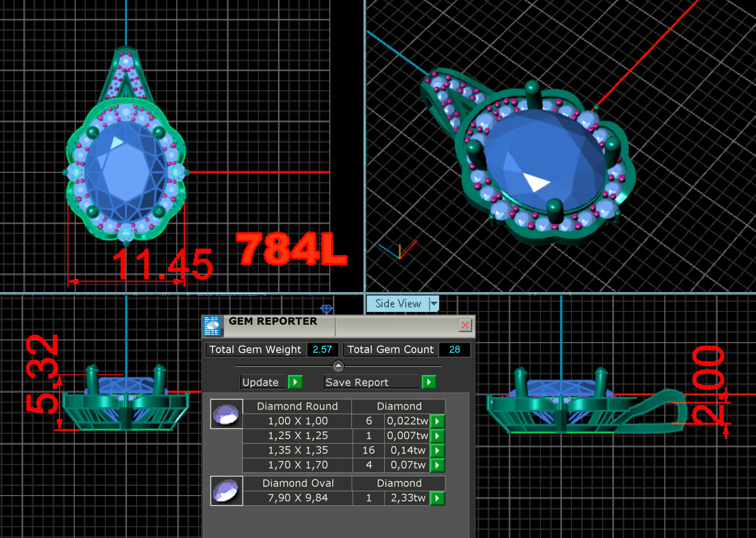
Task: Open the Side View dropdown arrow
Action: 434,304
